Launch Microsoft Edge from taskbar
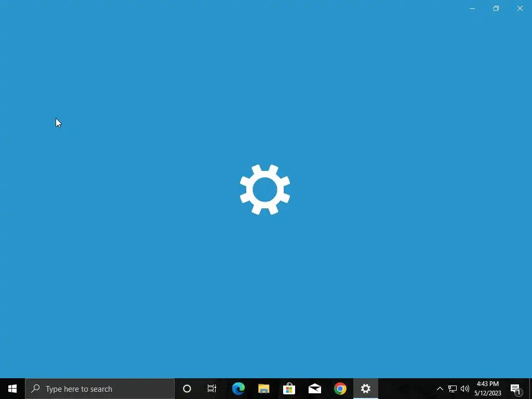Screen dimensions: 532x399 click(238, 389)
